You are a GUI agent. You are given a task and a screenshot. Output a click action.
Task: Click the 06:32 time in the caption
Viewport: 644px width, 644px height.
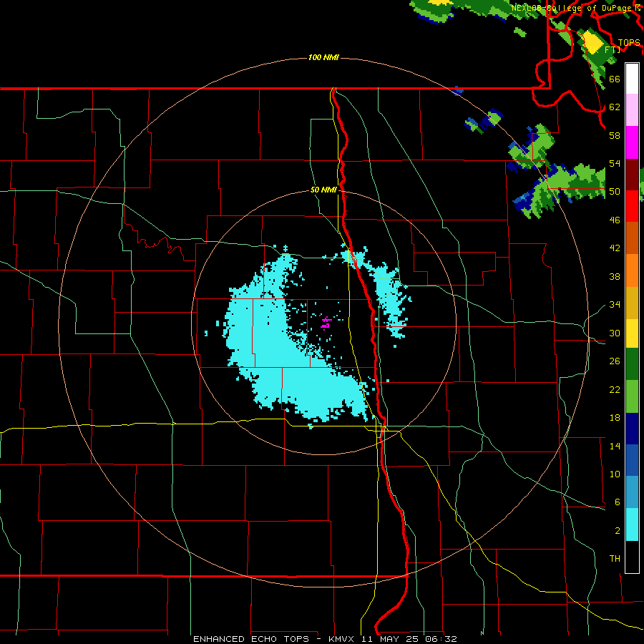(x=441, y=639)
